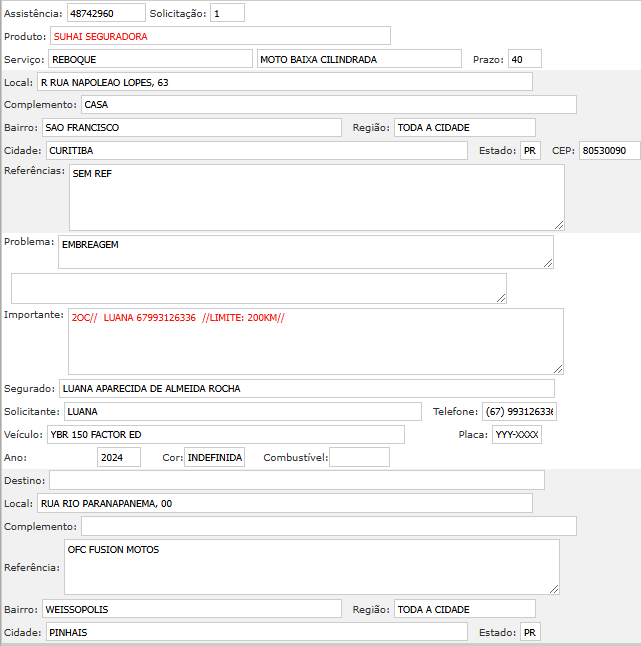Grab the Importante text area resize handle

tap(558, 368)
